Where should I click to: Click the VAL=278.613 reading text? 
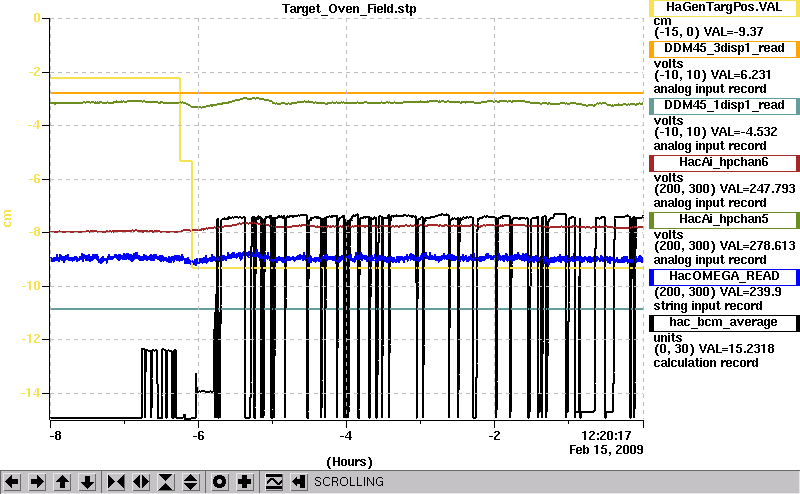(757, 246)
